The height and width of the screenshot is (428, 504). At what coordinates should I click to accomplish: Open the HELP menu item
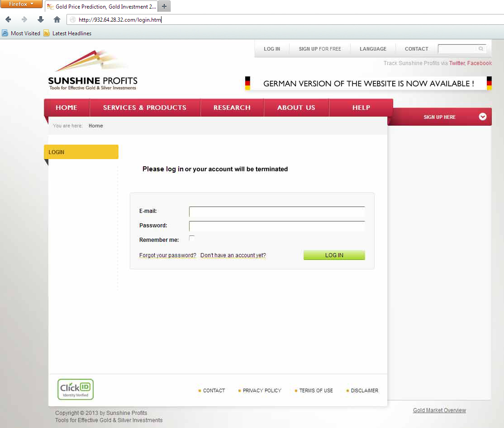[361, 108]
